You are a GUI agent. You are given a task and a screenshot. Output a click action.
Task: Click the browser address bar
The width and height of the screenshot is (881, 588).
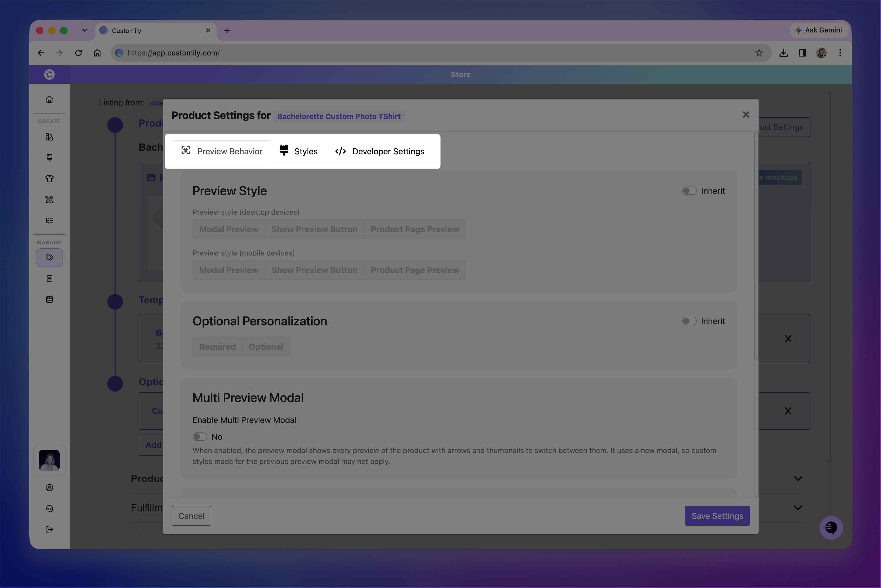(441, 53)
